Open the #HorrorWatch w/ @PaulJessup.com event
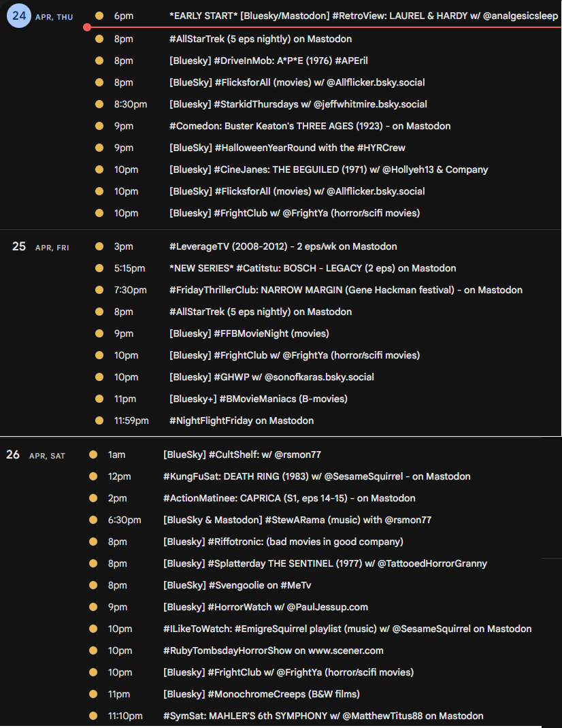 tap(265, 608)
